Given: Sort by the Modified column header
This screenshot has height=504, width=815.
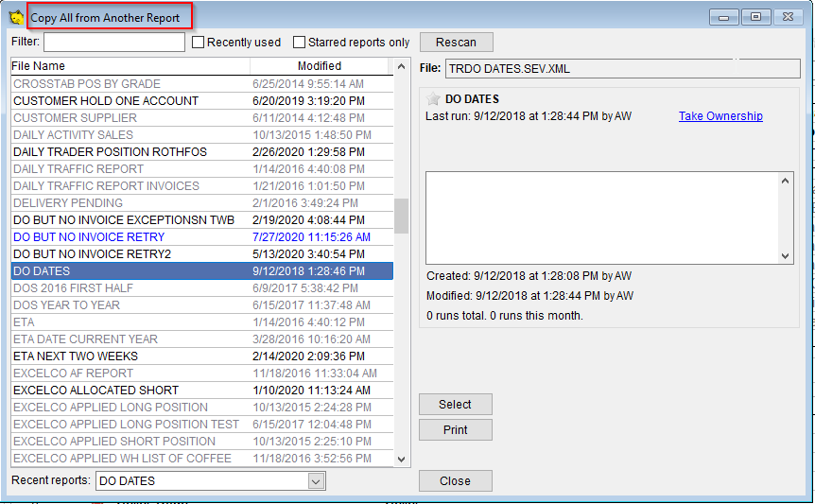Looking at the screenshot, I should 320,66.
